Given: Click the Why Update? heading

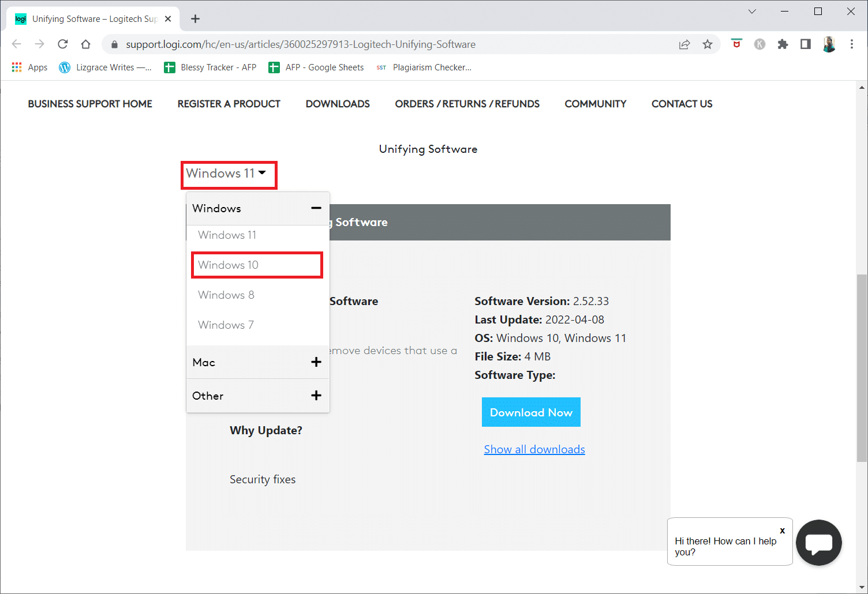Looking at the screenshot, I should [266, 430].
